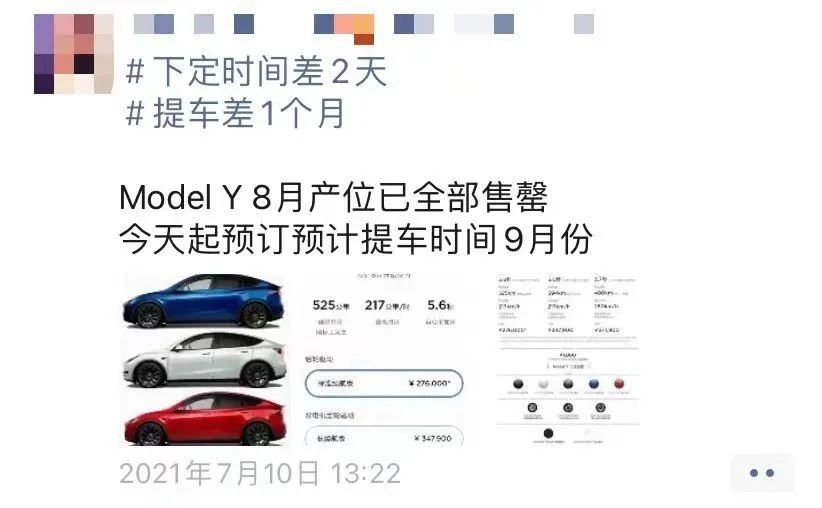Pick the deep blue paint swatch
The width and height of the screenshot is (822, 508).
593,384
